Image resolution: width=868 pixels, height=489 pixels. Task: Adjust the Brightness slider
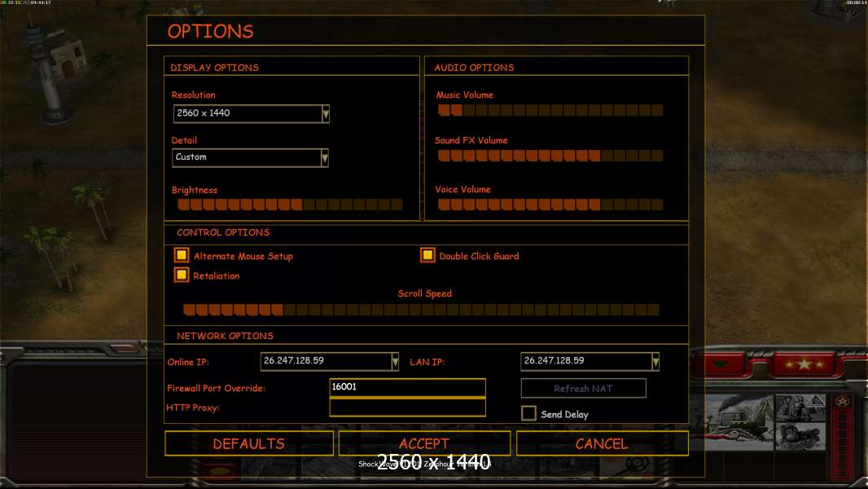[x=290, y=205]
